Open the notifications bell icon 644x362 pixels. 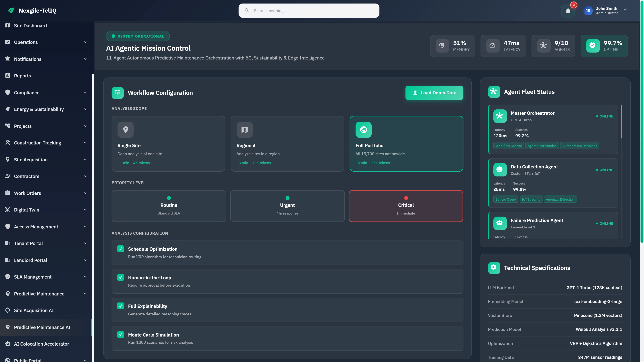click(568, 11)
